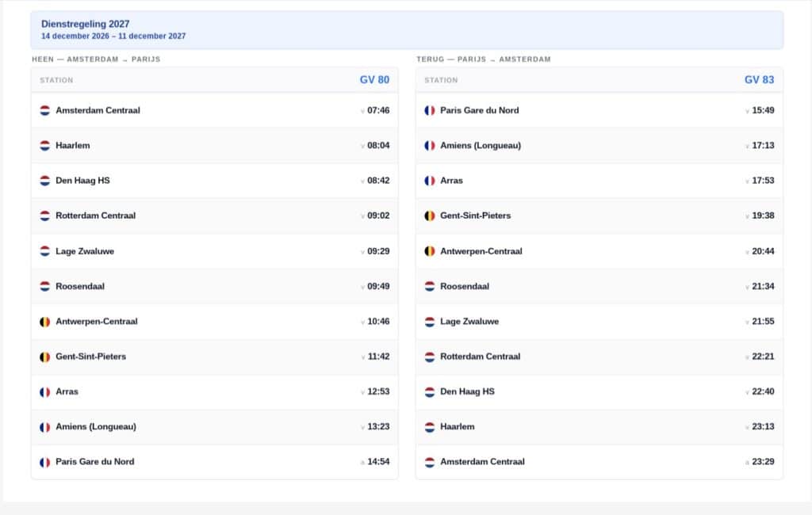Image resolution: width=812 pixels, height=515 pixels.
Task: Click the Amsterdam Centraal station name in GV 80
Action: point(98,110)
